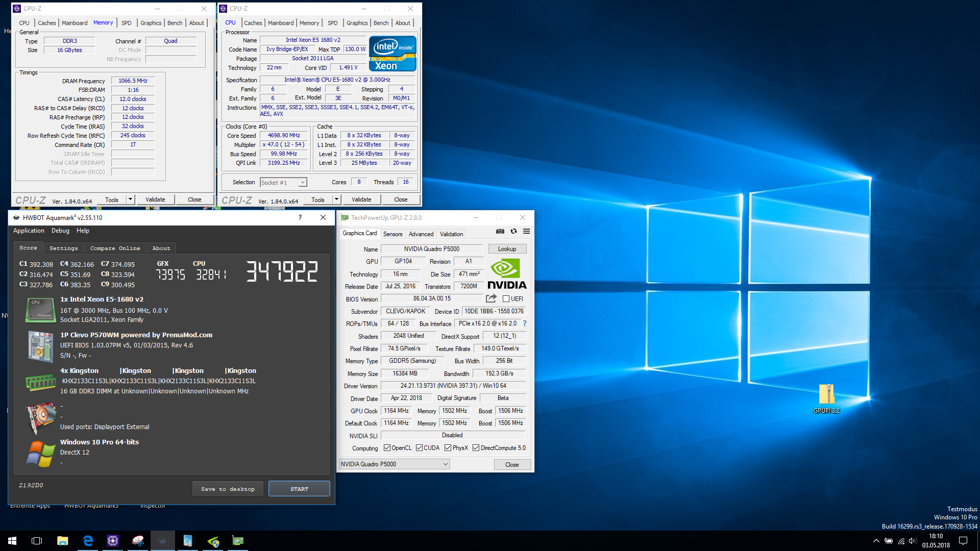This screenshot has width=980, height=551.
Task: Click the GPU name field NVIDIA Quadro P5000
Action: click(432, 249)
